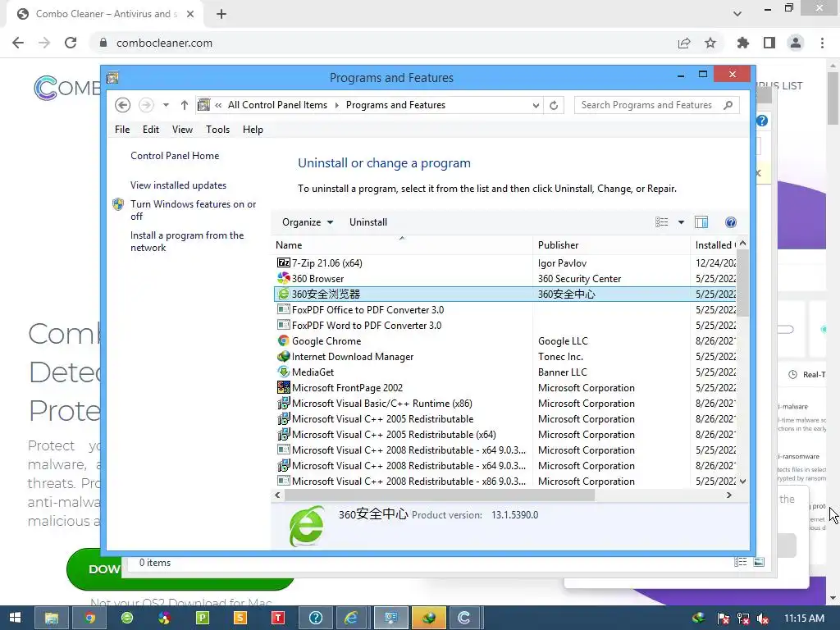Open the Edit menu

click(151, 129)
